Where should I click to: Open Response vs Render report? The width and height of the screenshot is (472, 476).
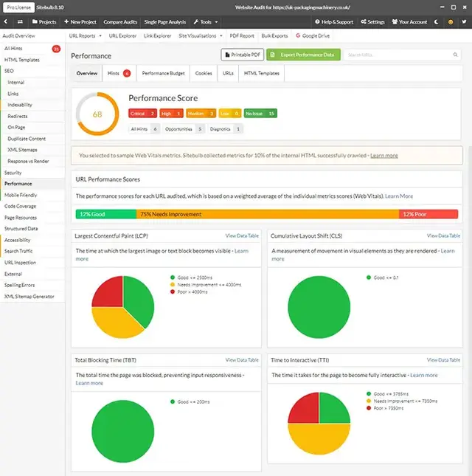coord(28,161)
